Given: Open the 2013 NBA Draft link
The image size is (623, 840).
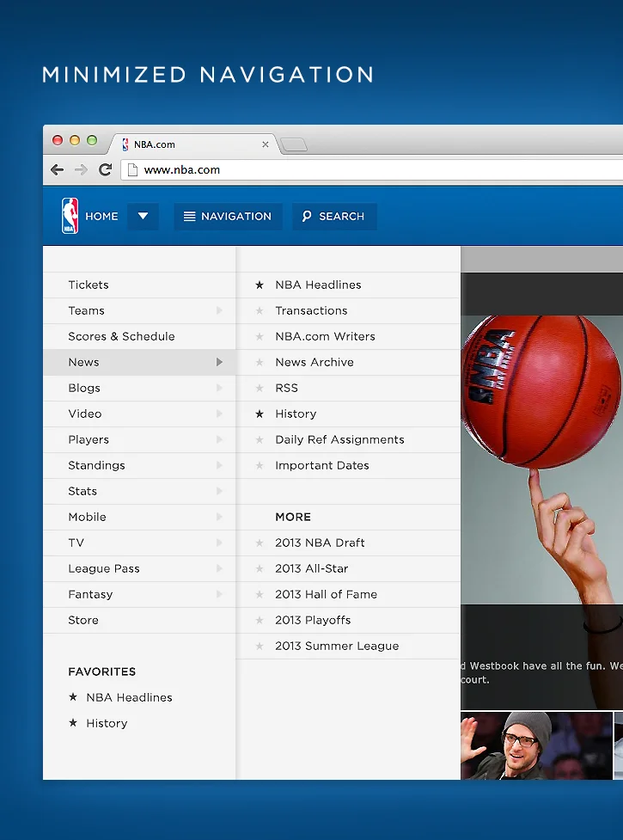Looking at the screenshot, I should point(320,543).
